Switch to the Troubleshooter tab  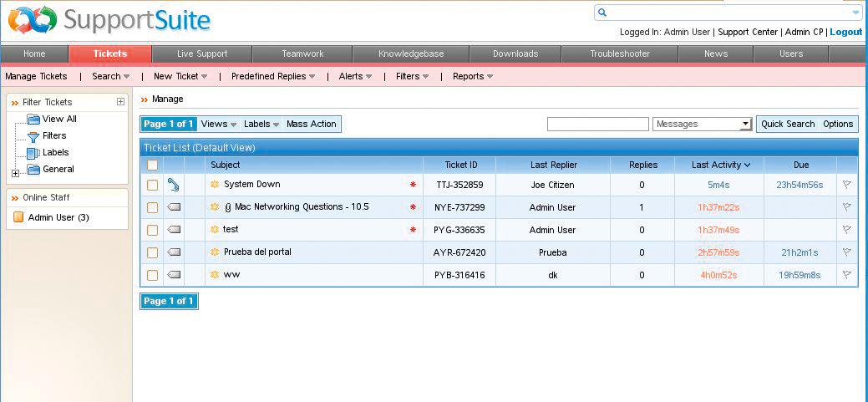point(620,53)
